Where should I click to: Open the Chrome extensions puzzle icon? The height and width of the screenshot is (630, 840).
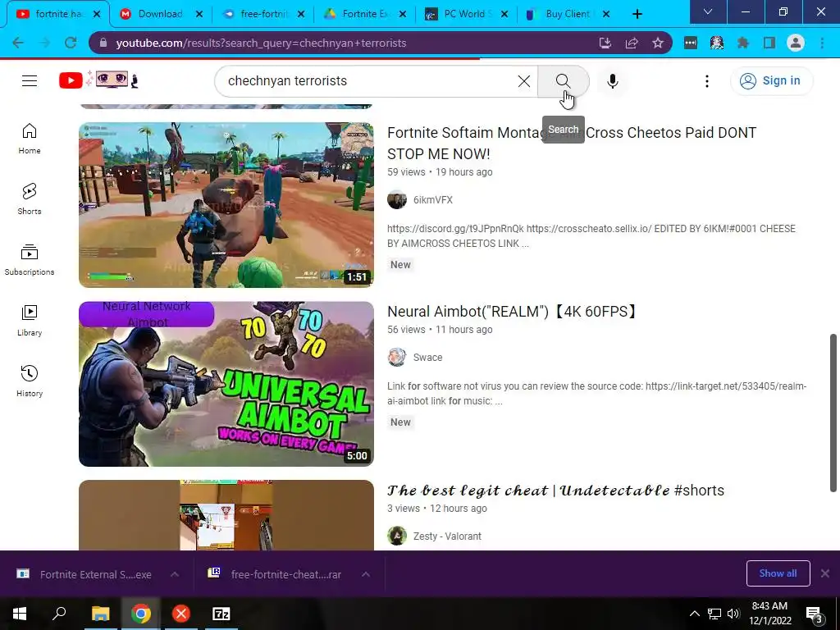743,43
